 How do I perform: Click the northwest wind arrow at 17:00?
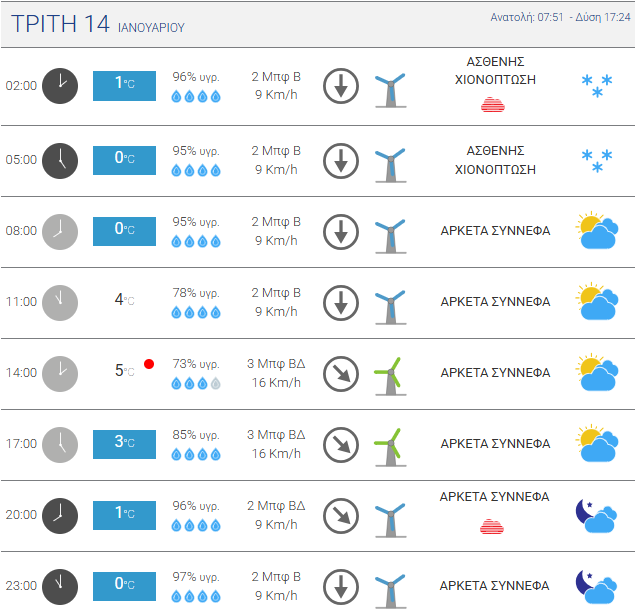click(341, 445)
